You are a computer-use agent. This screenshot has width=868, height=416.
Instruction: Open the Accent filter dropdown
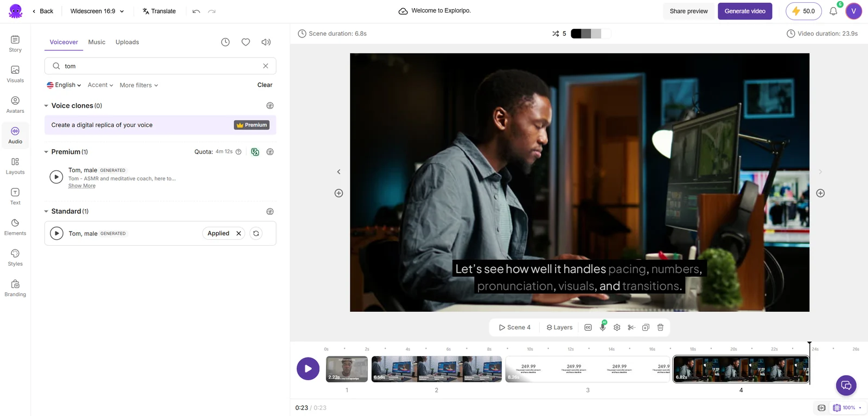[100, 85]
